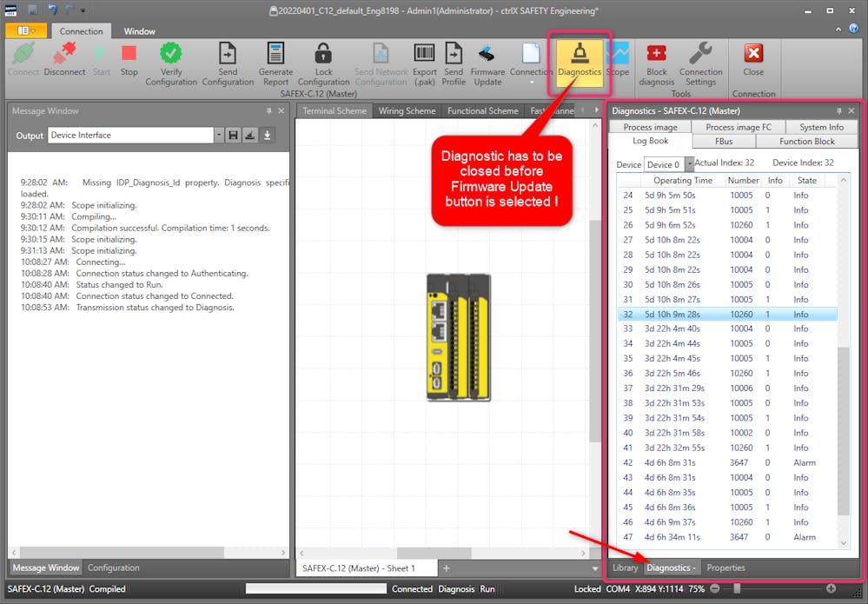The width and height of the screenshot is (868, 604).
Task: Sort log by State column header
Action: [x=806, y=181]
